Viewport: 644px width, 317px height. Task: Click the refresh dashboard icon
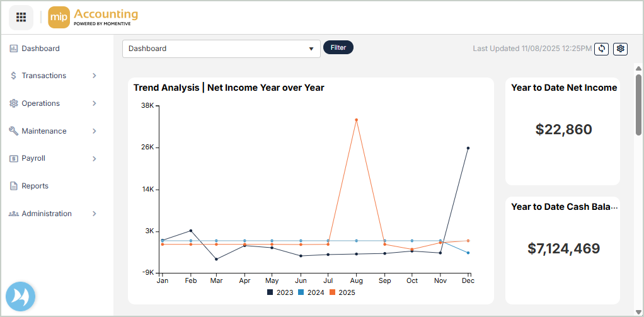click(602, 49)
